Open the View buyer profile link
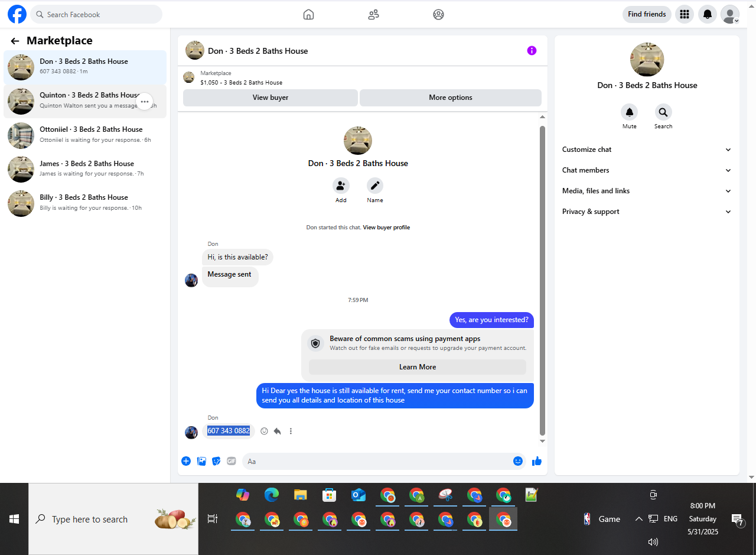 point(386,228)
